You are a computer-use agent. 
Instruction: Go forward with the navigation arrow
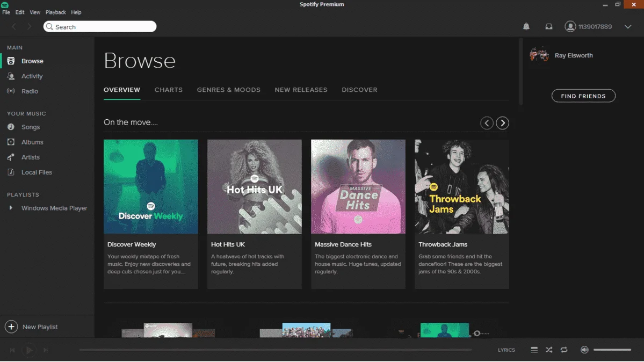coord(29,26)
